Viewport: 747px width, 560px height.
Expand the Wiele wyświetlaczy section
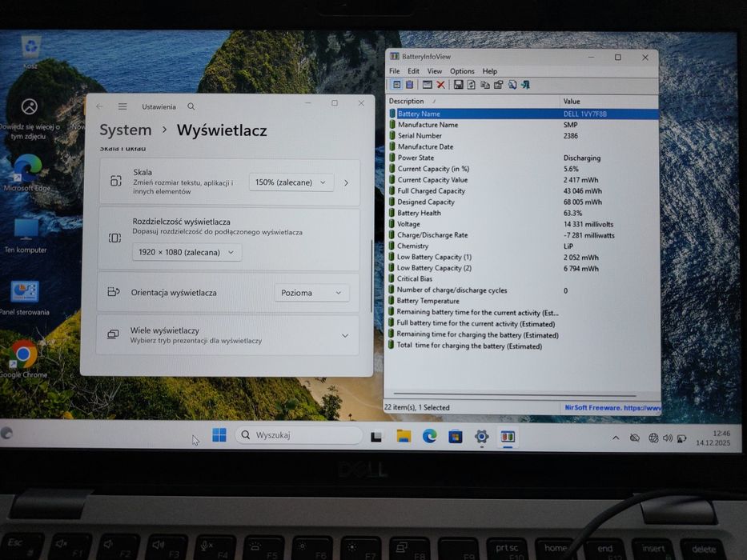pos(345,335)
